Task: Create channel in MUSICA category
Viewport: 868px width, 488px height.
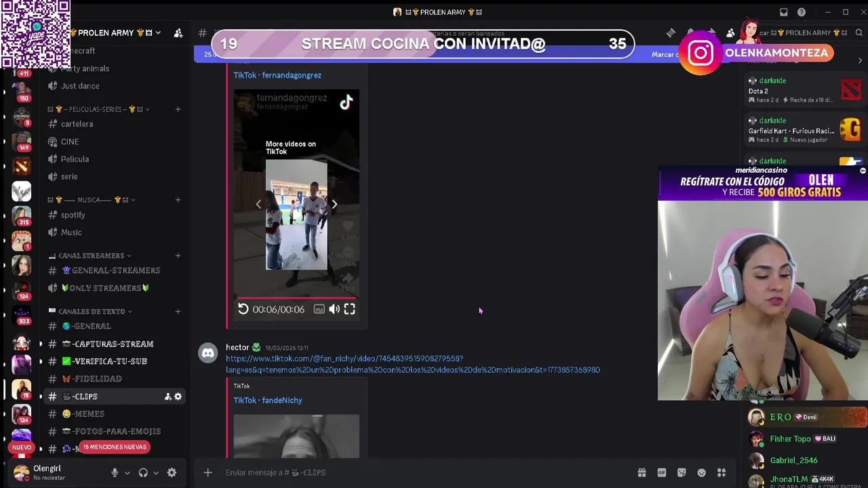Action: point(178,200)
